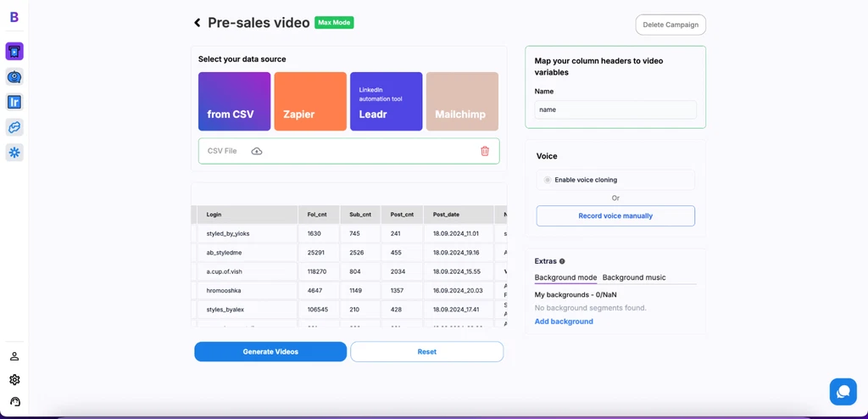Click the link chain sidebar icon
This screenshot has width=868, height=419.
click(x=14, y=127)
